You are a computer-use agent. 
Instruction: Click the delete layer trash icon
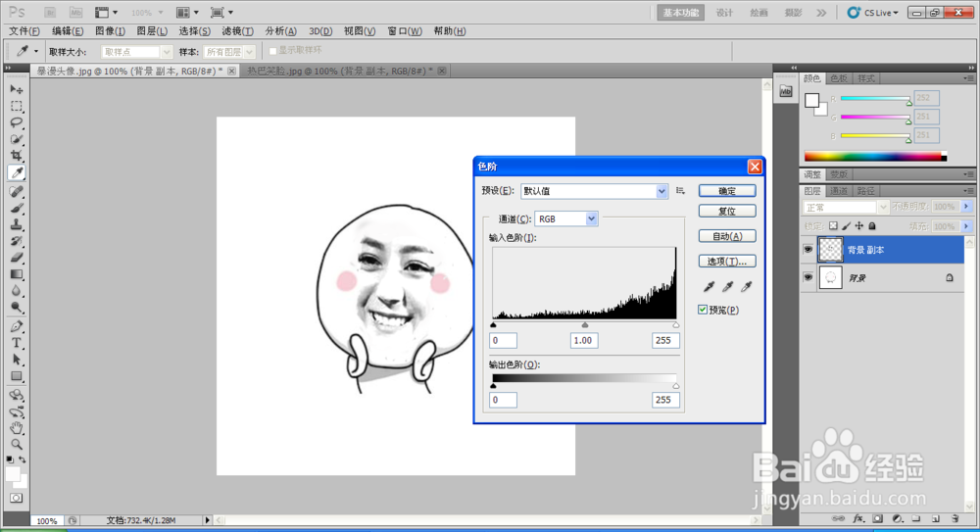click(955, 519)
